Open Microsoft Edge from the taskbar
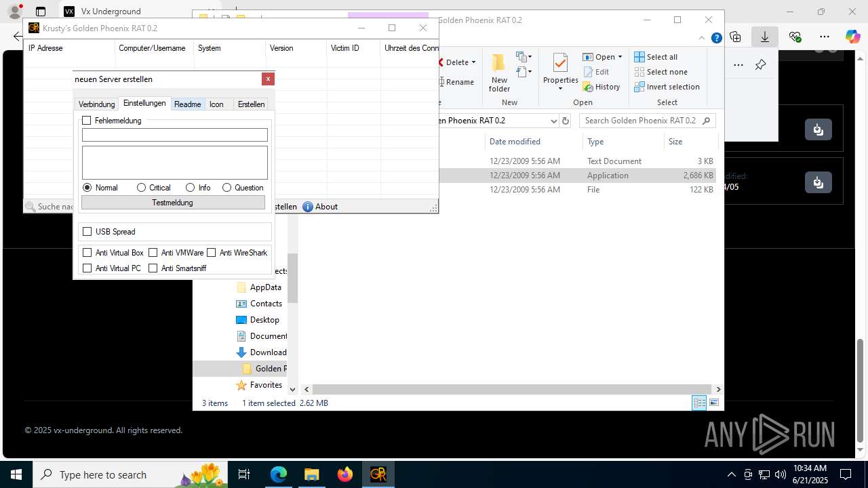This screenshot has width=868, height=488. tap(279, 474)
